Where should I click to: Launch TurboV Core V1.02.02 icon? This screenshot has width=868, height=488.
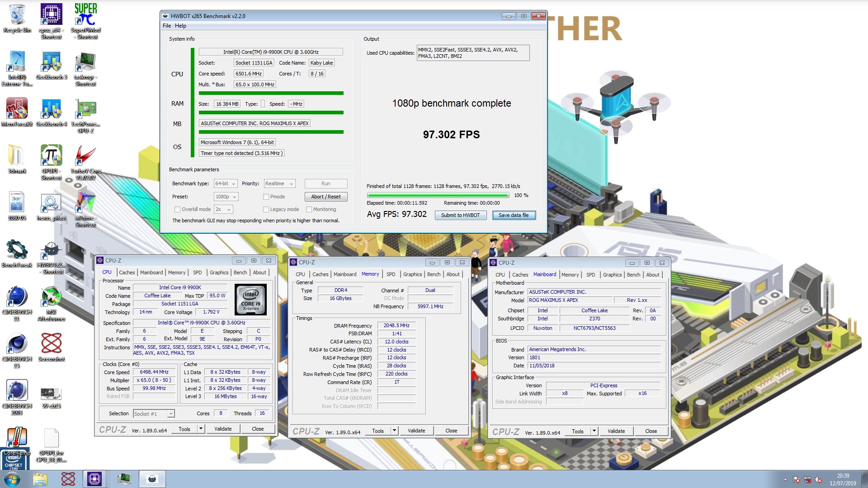[x=85, y=162]
